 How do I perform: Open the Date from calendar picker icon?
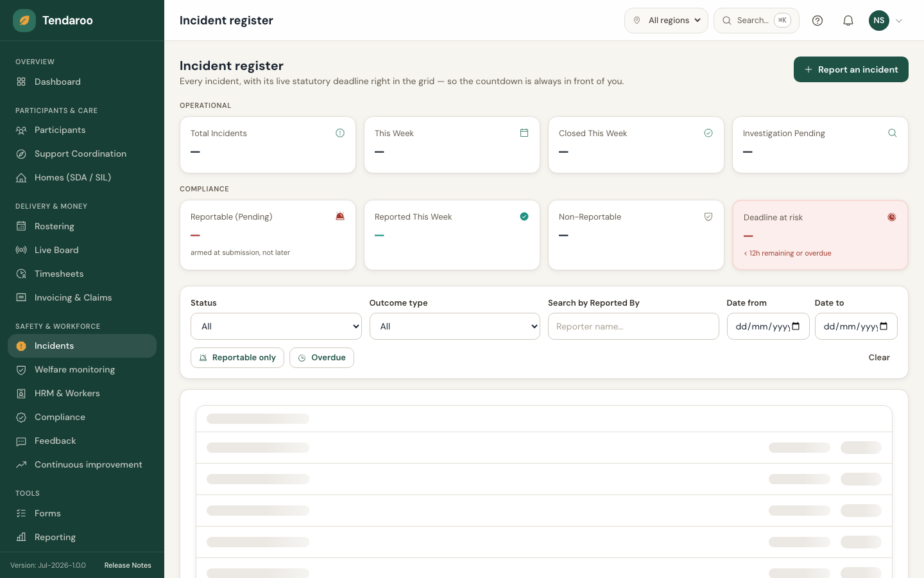click(x=796, y=326)
